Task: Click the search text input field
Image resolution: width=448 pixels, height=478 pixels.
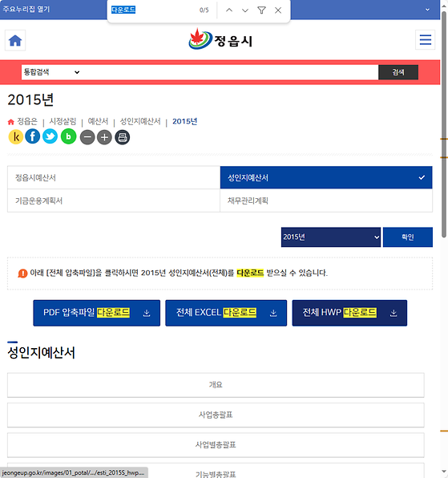Action: pos(230,72)
